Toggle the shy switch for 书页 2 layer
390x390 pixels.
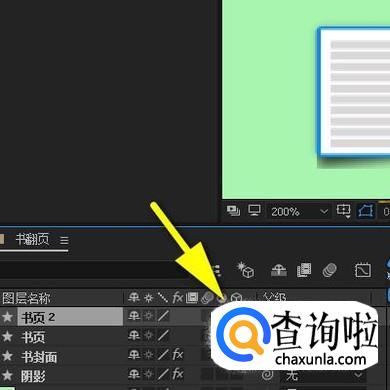point(134,316)
